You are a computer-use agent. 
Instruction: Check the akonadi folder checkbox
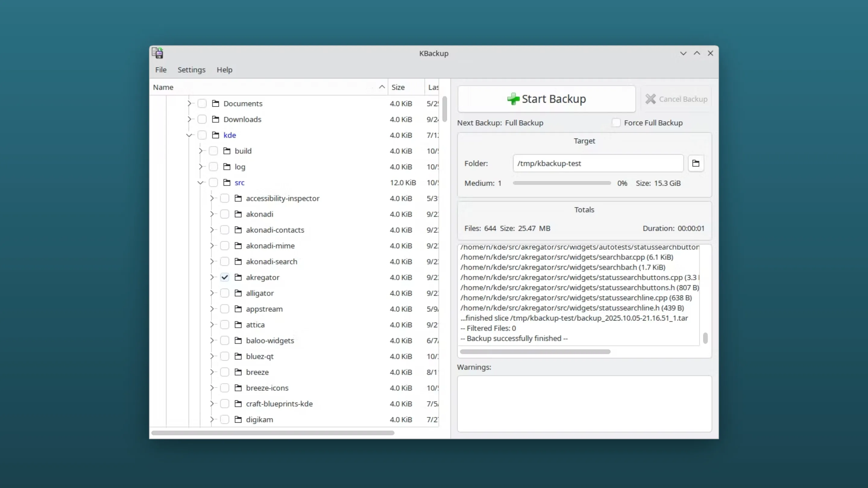225,214
